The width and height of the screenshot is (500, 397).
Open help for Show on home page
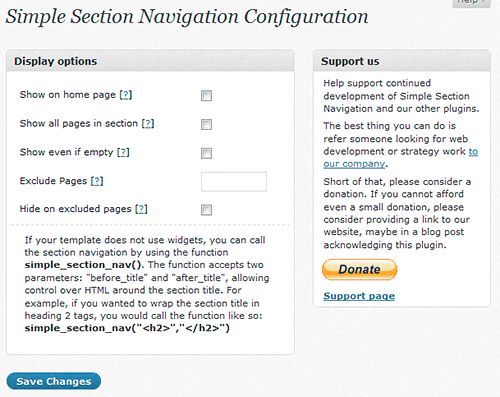point(126,95)
